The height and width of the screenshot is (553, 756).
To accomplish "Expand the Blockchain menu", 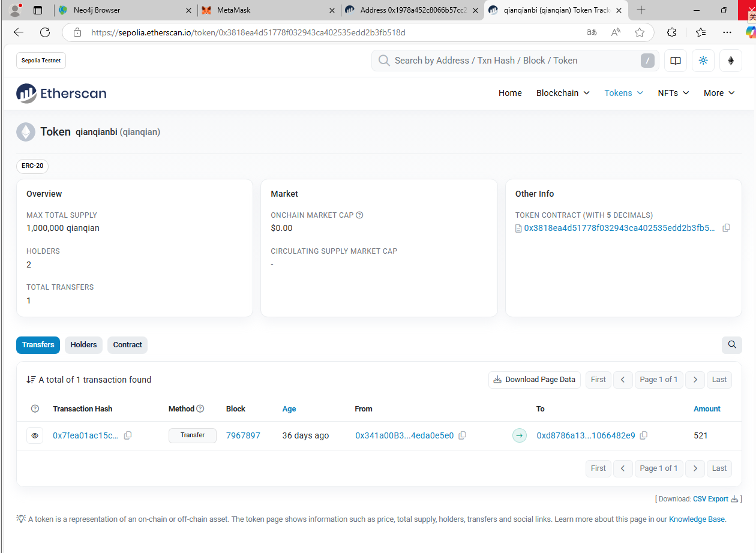I will click(x=563, y=93).
